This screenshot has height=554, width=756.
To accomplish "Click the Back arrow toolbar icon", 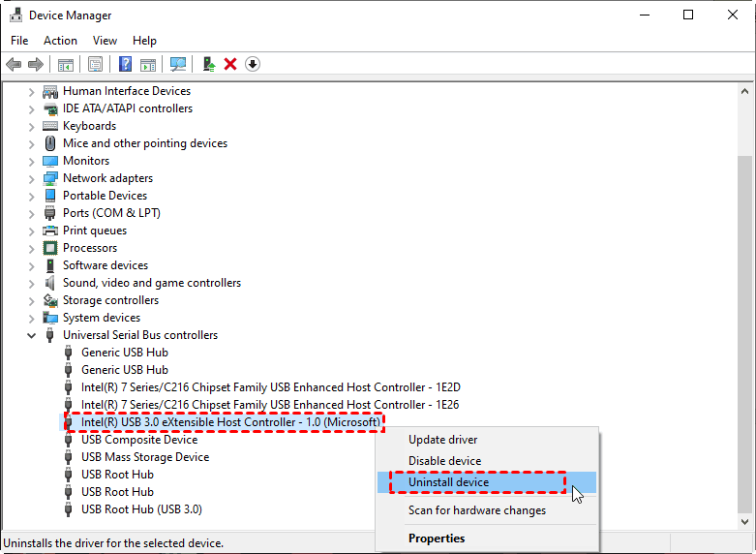I will (x=14, y=64).
